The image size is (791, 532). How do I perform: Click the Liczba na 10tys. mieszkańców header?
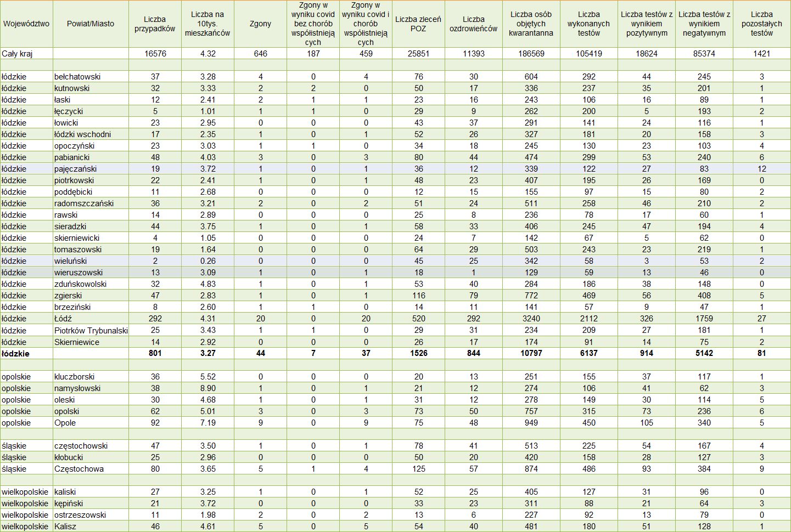coord(207,24)
